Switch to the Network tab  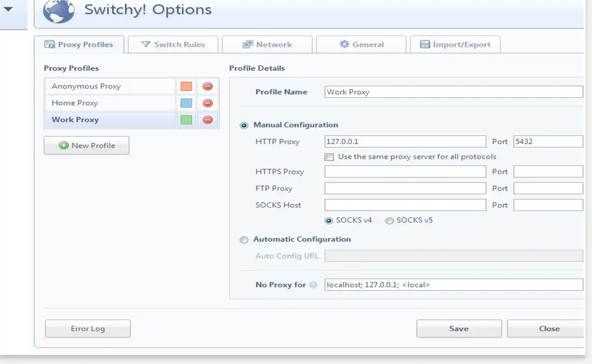267,45
